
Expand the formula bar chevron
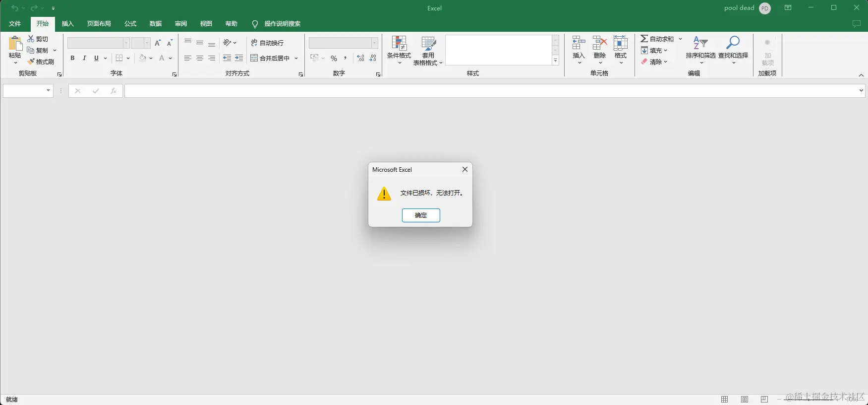861,91
